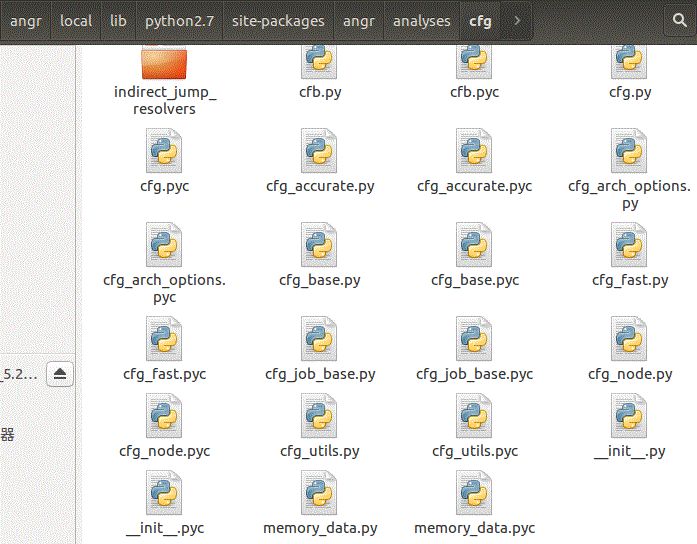Navigate to local path segment
This screenshot has width=697, height=544.
click(x=76, y=20)
